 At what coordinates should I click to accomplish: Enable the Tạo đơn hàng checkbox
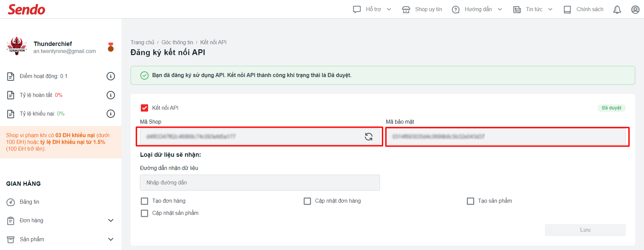(x=144, y=201)
